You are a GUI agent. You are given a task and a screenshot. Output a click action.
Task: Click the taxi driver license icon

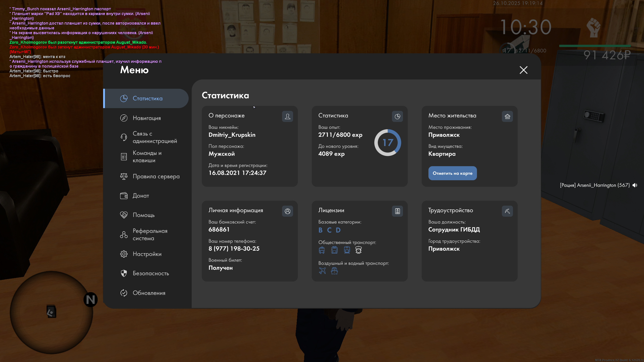click(358, 250)
